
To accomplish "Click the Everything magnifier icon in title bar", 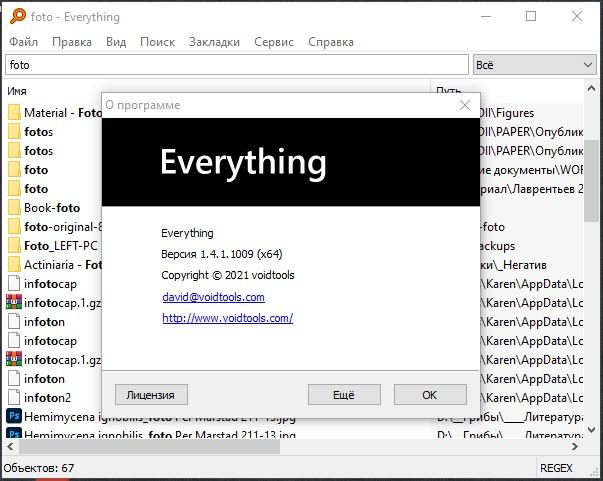I will click(x=17, y=16).
